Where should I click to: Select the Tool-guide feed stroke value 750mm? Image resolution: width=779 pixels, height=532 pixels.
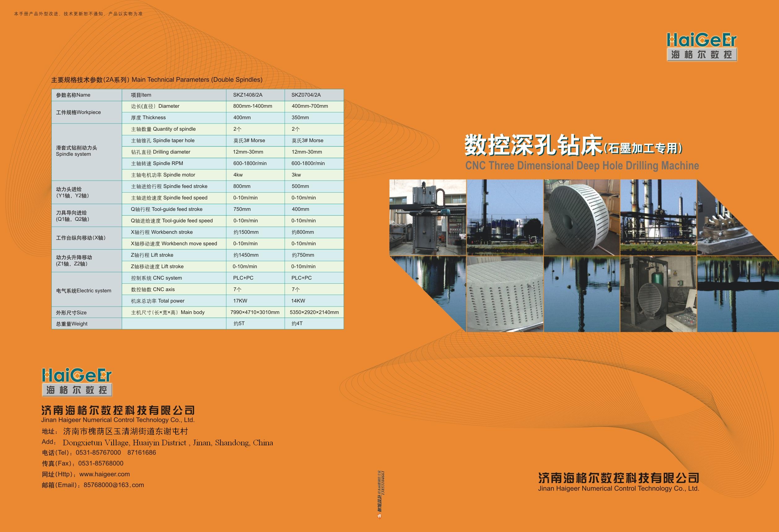tap(242, 209)
